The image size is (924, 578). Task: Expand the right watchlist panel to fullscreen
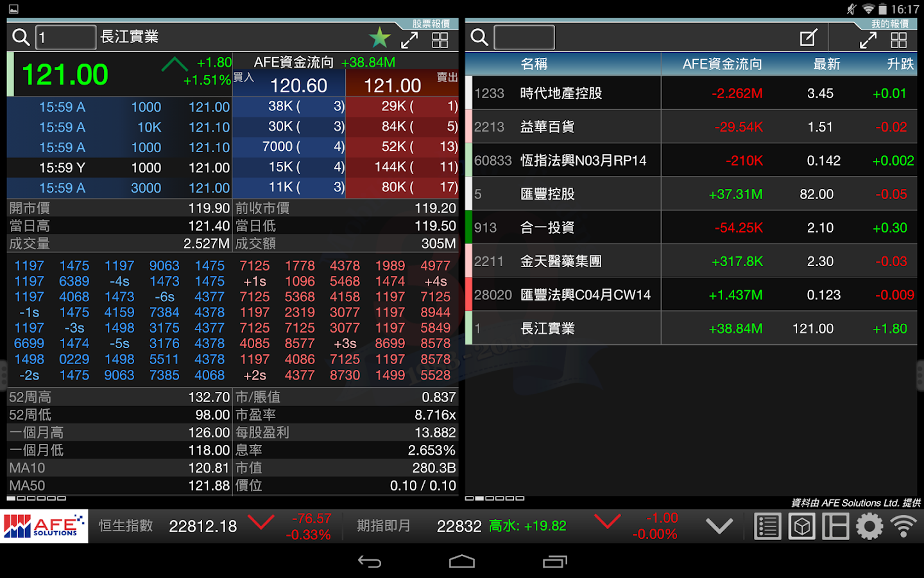point(868,39)
